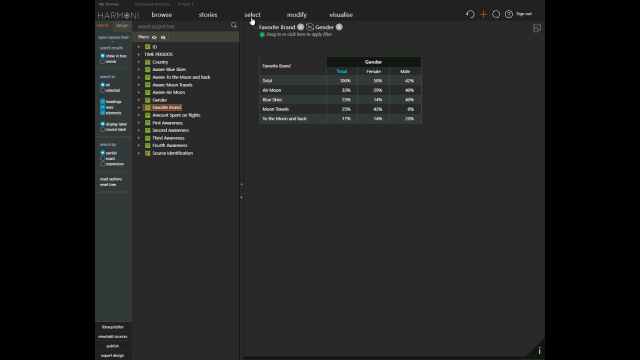
Task: Click the HARMONI logo
Action: 118,15
